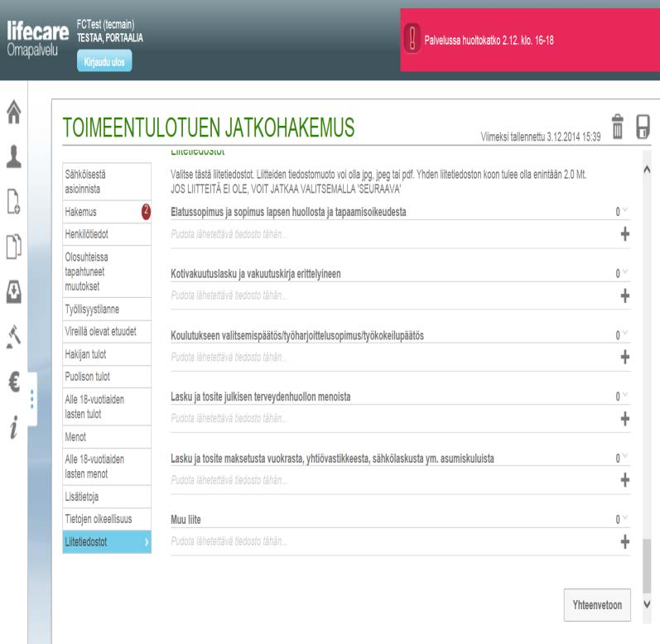Add file to julkisen terveydenhuollon with plus
Screen dimensions: 660x644
point(625,419)
